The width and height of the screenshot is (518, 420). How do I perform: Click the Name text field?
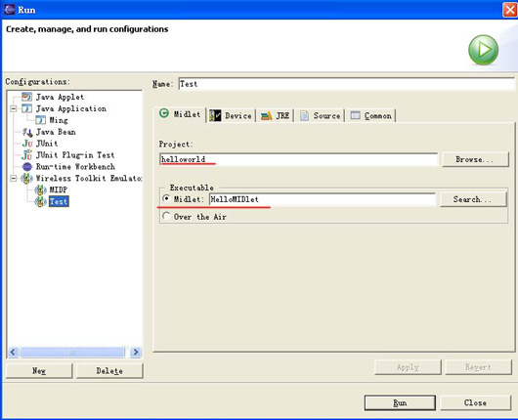click(346, 84)
